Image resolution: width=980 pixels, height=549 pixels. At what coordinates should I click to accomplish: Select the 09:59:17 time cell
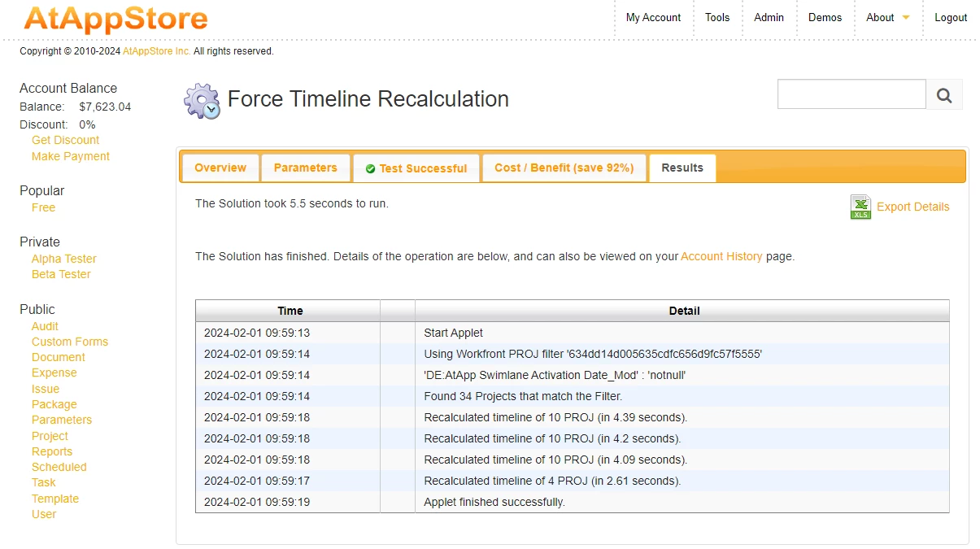click(x=288, y=481)
